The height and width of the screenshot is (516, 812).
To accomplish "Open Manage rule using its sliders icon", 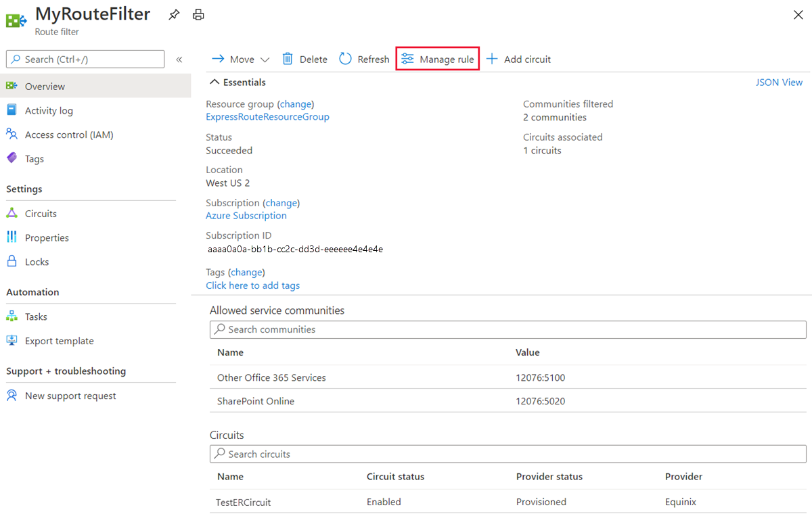I will pos(407,59).
